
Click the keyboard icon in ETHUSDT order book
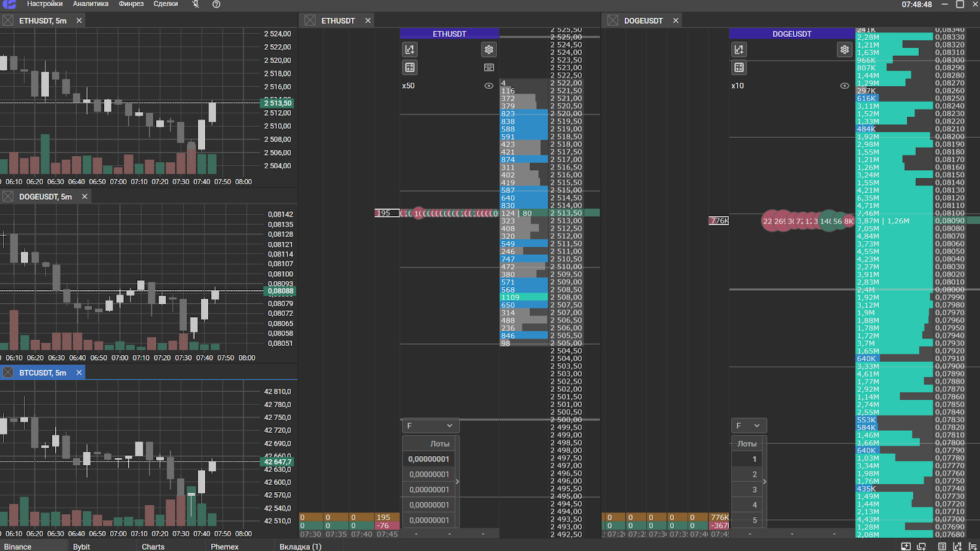(x=489, y=67)
